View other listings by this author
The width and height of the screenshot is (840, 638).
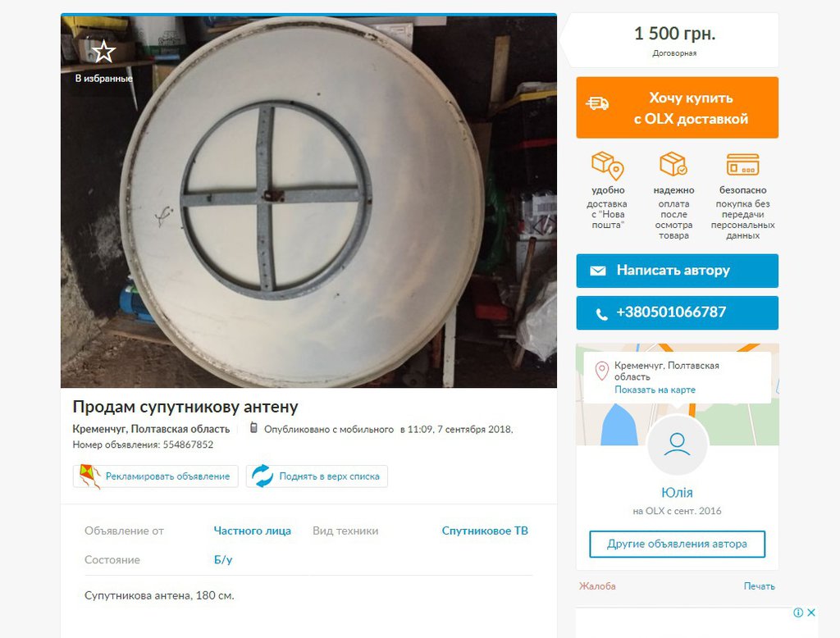point(677,545)
